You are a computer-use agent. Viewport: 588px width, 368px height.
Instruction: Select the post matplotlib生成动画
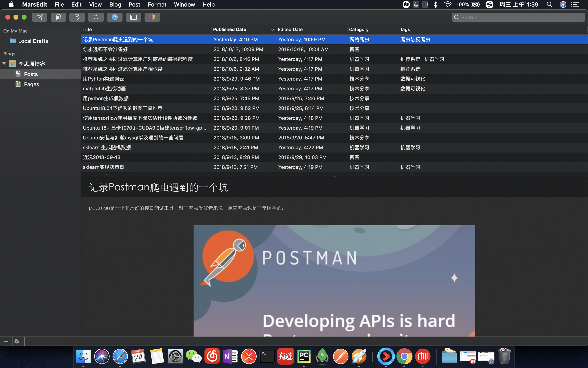point(334,89)
